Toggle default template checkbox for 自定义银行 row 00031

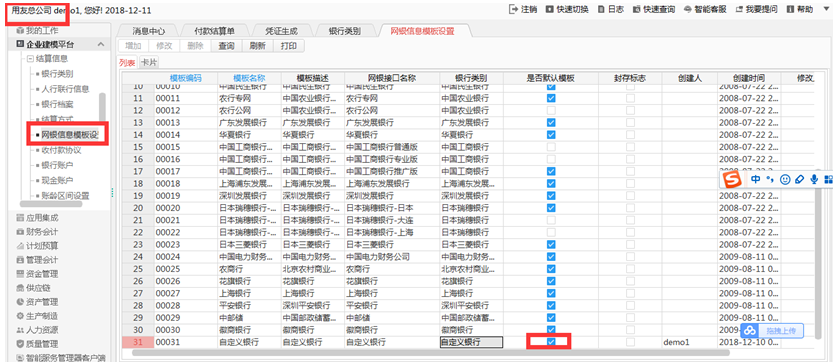551,342
